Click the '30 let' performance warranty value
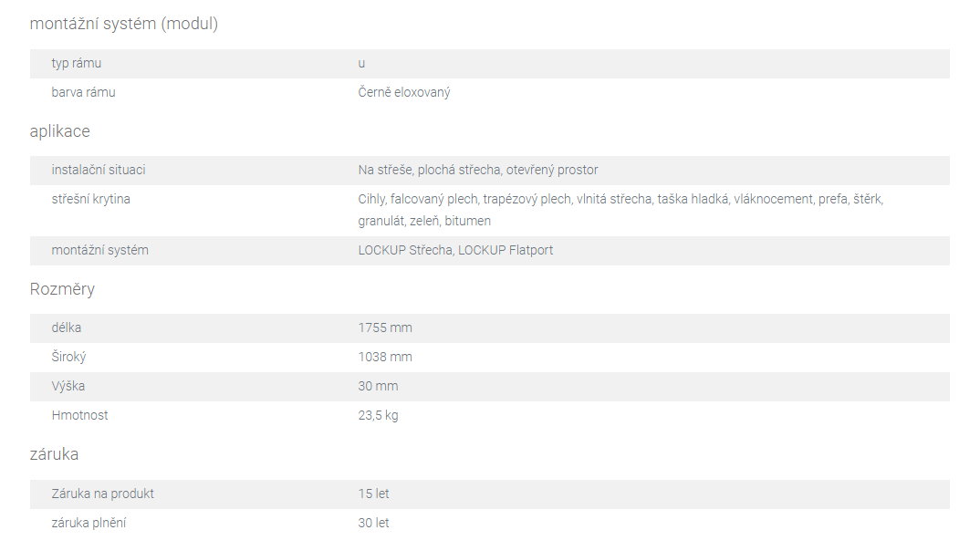Screen dimensions: 980x551 pyautogui.click(x=373, y=524)
